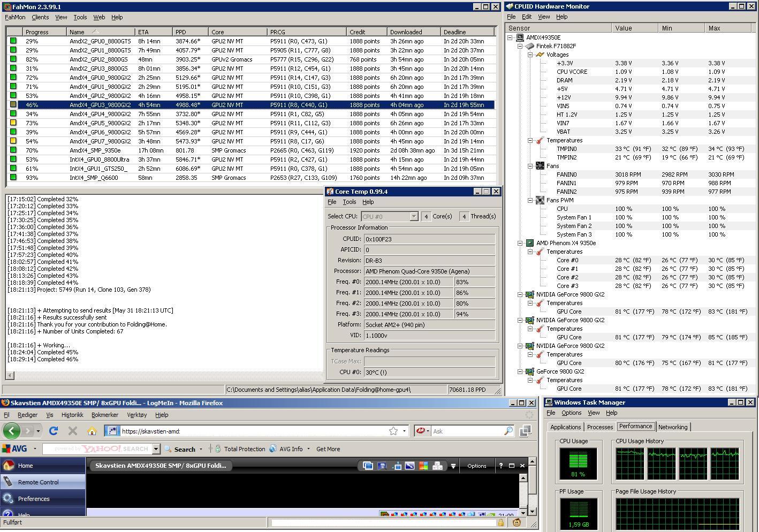
Task: Click the AMDX49350E computer icon in tree
Action: [x=519, y=37]
